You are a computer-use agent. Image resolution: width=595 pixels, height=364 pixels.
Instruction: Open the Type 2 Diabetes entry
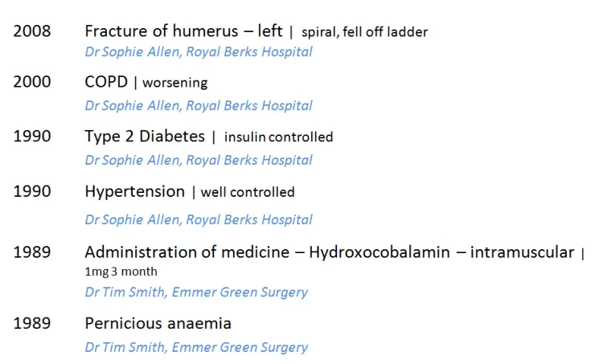[145, 137]
